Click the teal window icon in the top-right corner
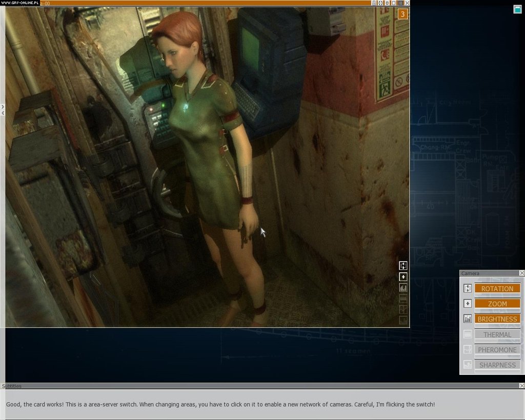The image size is (525, 420). (x=517, y=9)
